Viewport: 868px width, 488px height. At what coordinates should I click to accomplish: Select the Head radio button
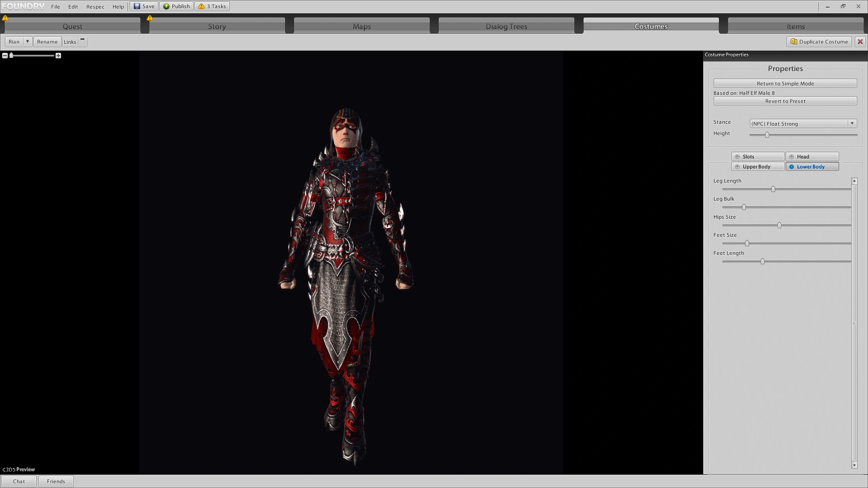tap(792, 157)
